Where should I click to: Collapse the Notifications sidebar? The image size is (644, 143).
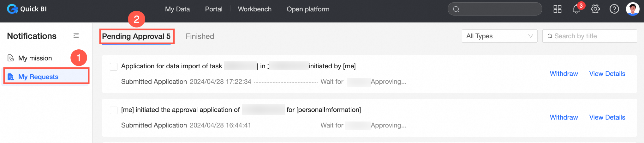point(76,36)
